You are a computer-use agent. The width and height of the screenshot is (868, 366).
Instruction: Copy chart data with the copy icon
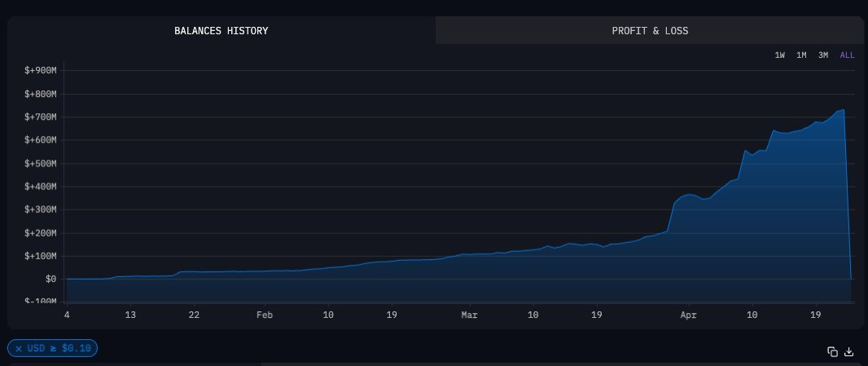pos(832,351)
